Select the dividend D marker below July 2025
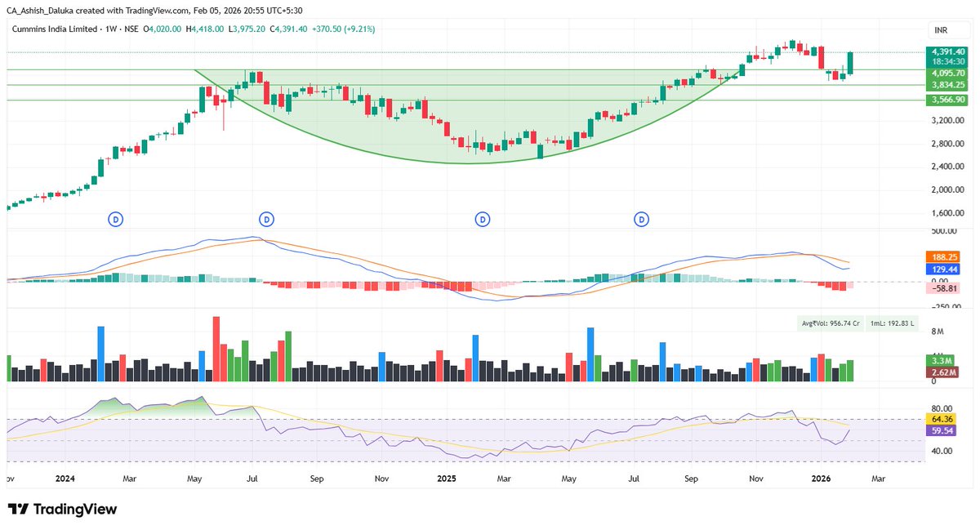Image resolution: width=980 pixels, height=530 pixels. [x=642, y=219]
